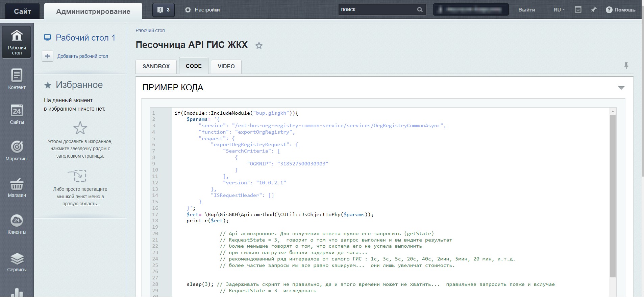644x297 pixels.
Task: Click the $ret= \Bup\GisGKH\Api::method code line
Action: pyautogui.click(x=280, y=214)
